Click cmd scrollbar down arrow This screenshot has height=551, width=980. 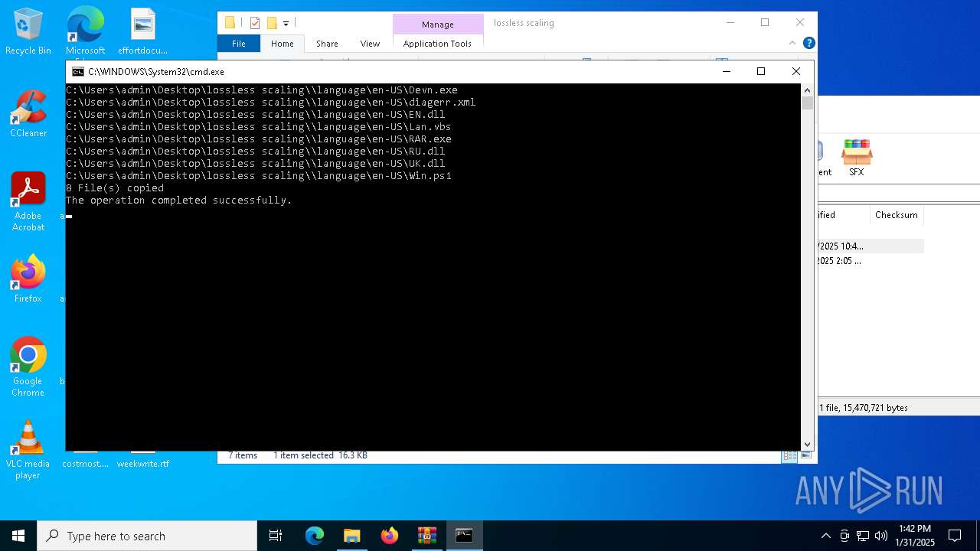pyautogui.click(x=807, y=444)
